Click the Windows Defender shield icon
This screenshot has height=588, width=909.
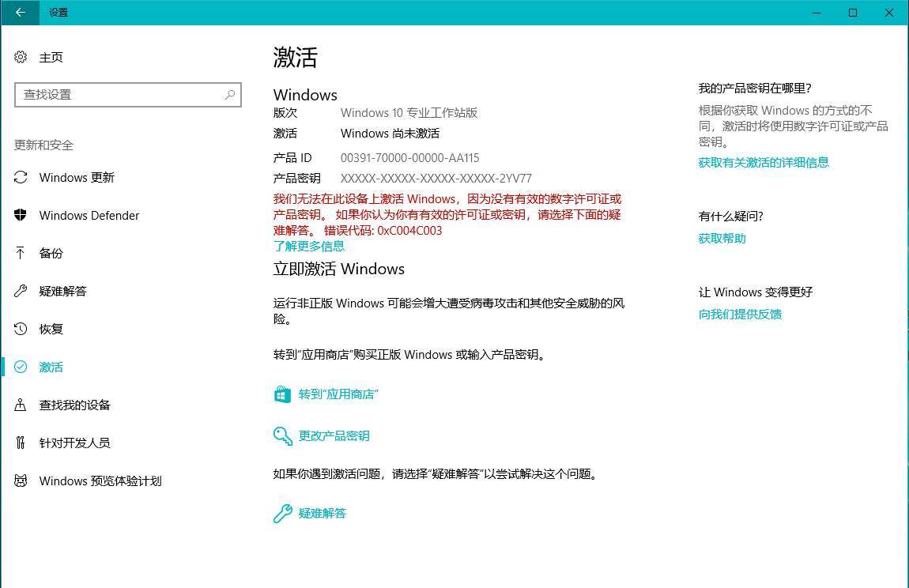coord(21,215)
